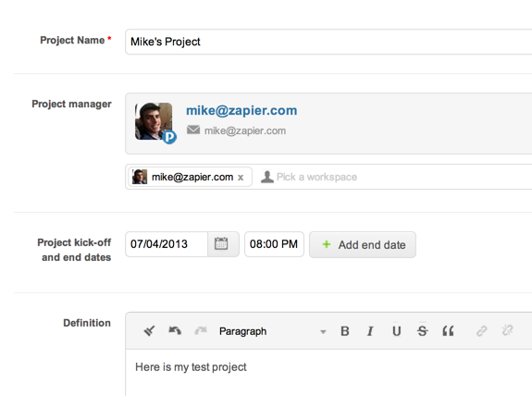Click the undo arrow in editor toolbar
The height and width of the screenshot is (396, 532).
click(x=175, y=330)
